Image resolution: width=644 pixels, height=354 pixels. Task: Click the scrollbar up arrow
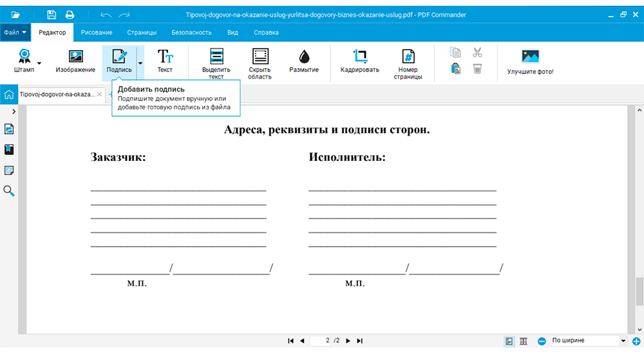point(639,111)
